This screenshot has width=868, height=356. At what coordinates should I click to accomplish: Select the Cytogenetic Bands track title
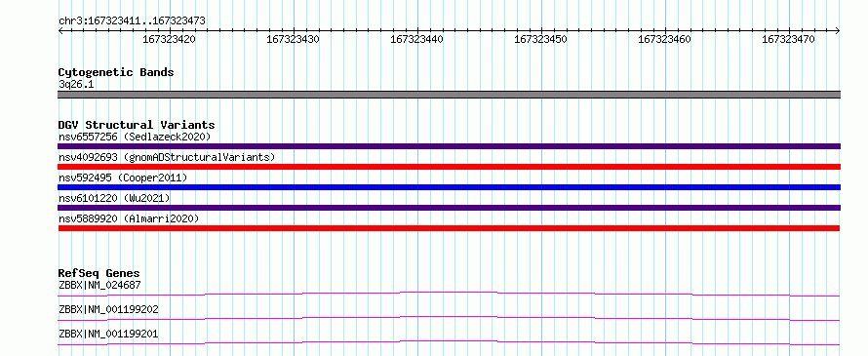tap(116, 72)
